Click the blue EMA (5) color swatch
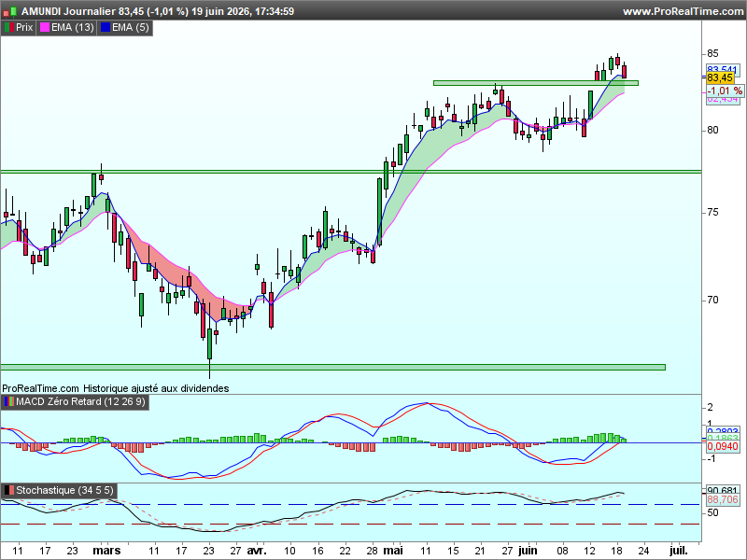This screenshot has height=560, width=747. pos(105,28)
